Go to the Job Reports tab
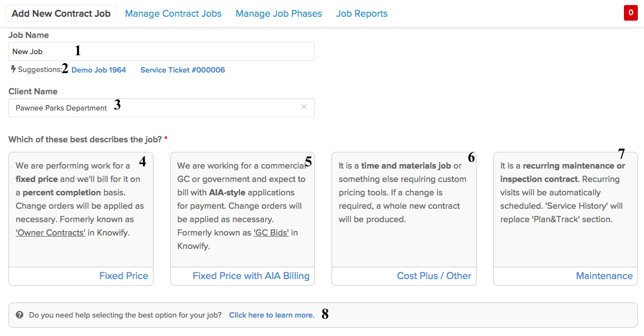 (362, 13)
